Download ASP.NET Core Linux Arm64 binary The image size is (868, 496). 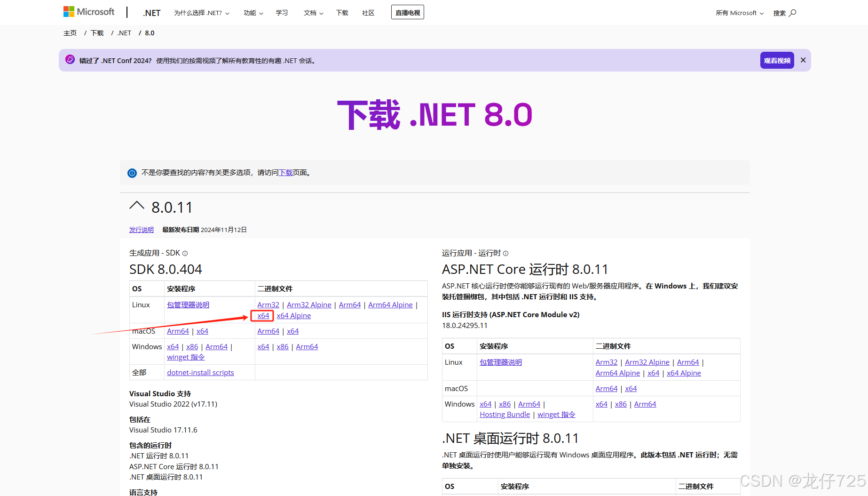pyautogui.click(x=688, y=362)
